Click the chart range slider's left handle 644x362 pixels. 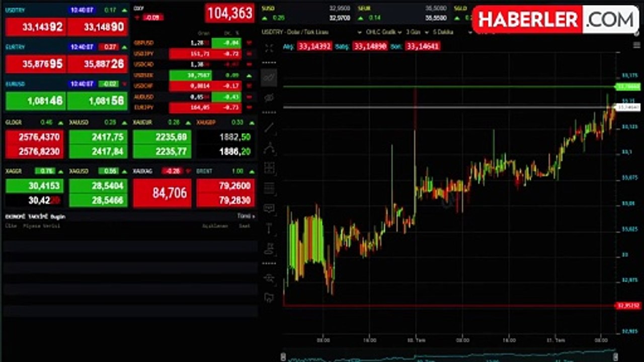coord(283,357)
